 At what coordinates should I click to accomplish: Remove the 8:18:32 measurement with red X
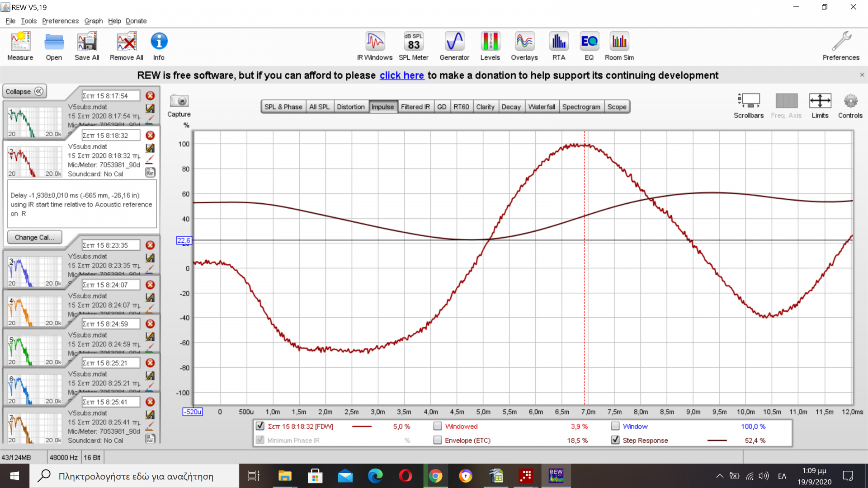(150, 136)
